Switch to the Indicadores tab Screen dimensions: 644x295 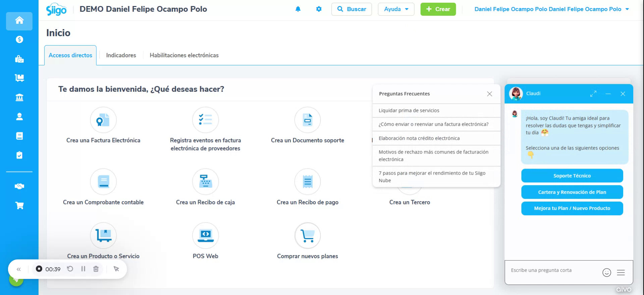tap(121, 55)
